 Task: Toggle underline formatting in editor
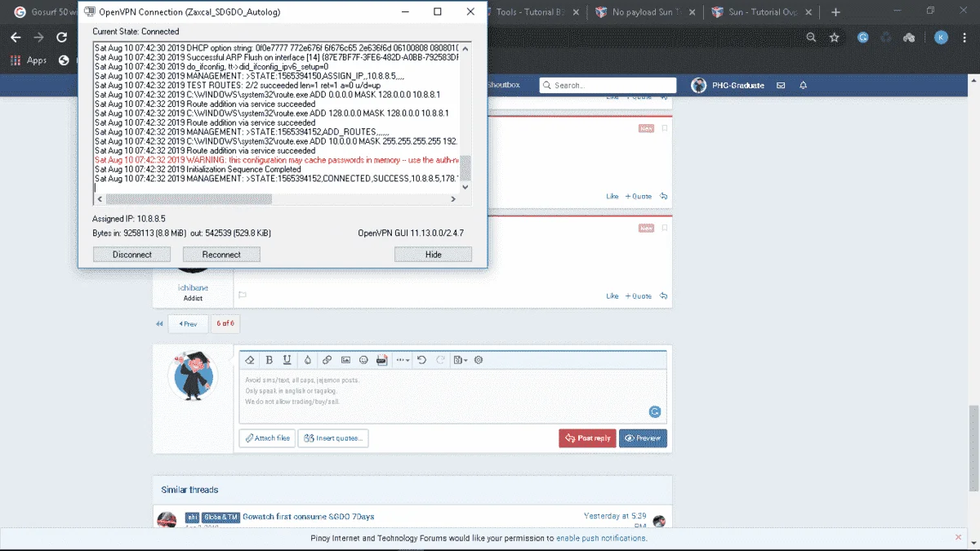tap(287, 360)
